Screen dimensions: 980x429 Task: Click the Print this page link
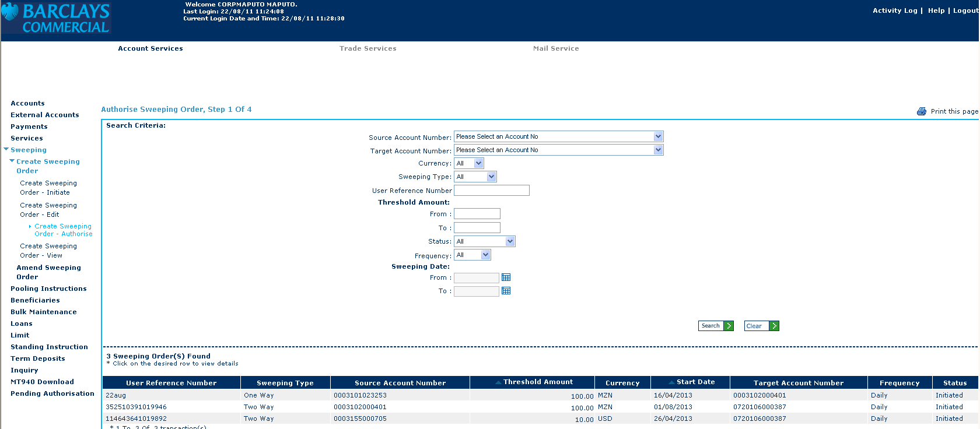point(954,111)
